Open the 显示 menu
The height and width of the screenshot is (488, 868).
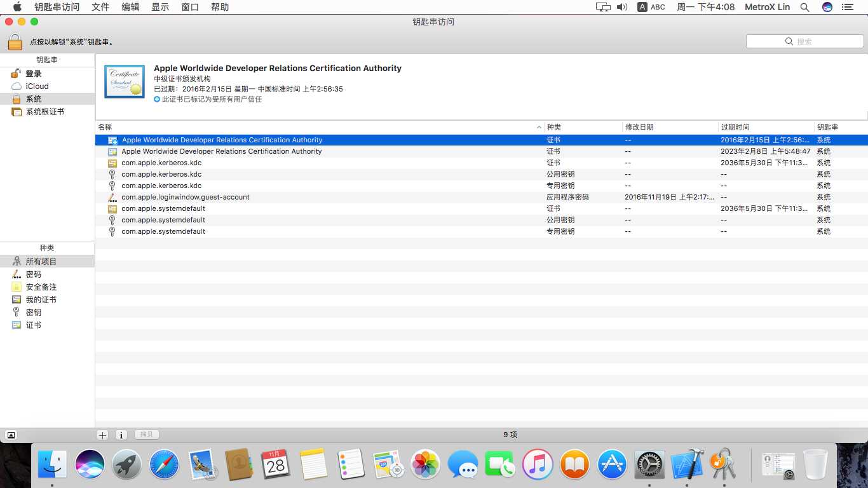pos(160,7)
